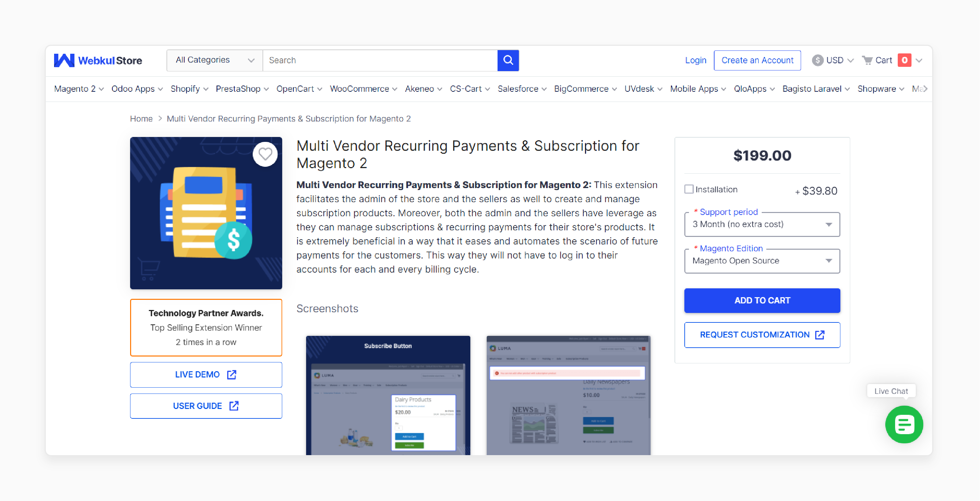Click the USD dollar currency icon
The height and width of the screenshot is (501, 980).
coord(817,60)
